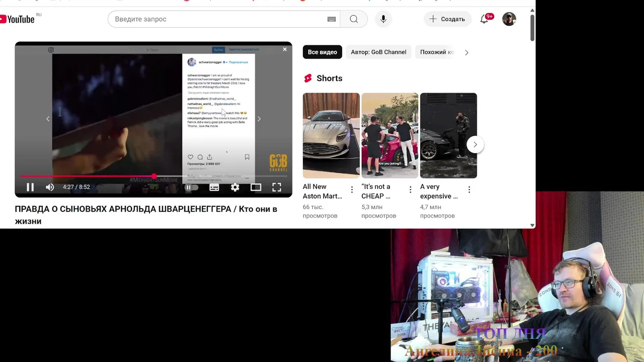Click the previous arrow inside the video frame
The image size is (644, 362).
(48, 119)
